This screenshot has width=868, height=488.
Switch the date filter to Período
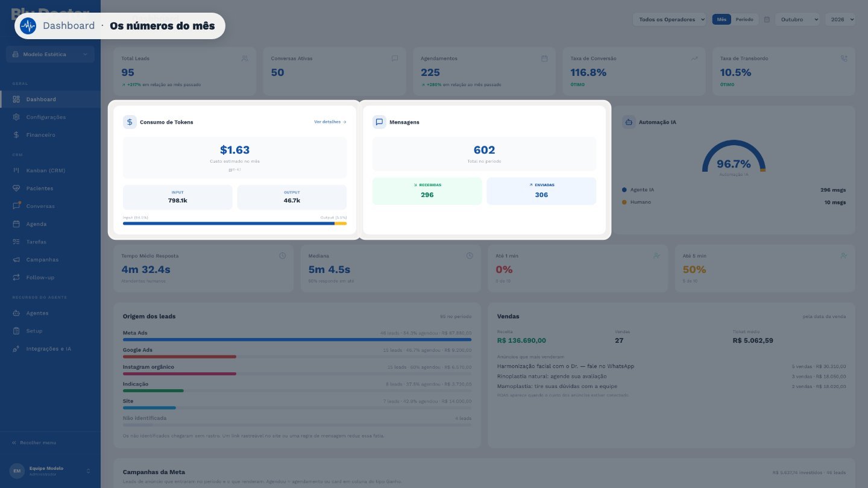[x=744, y=19]
